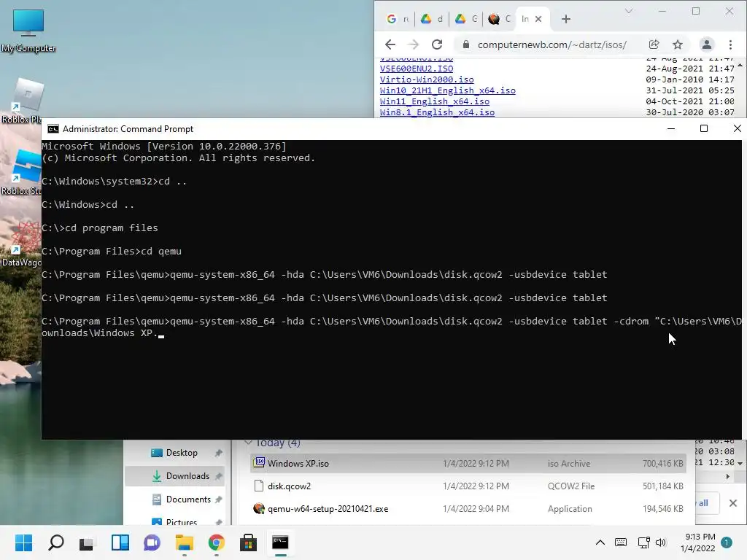Open taskbar Search

click(55, 542)
